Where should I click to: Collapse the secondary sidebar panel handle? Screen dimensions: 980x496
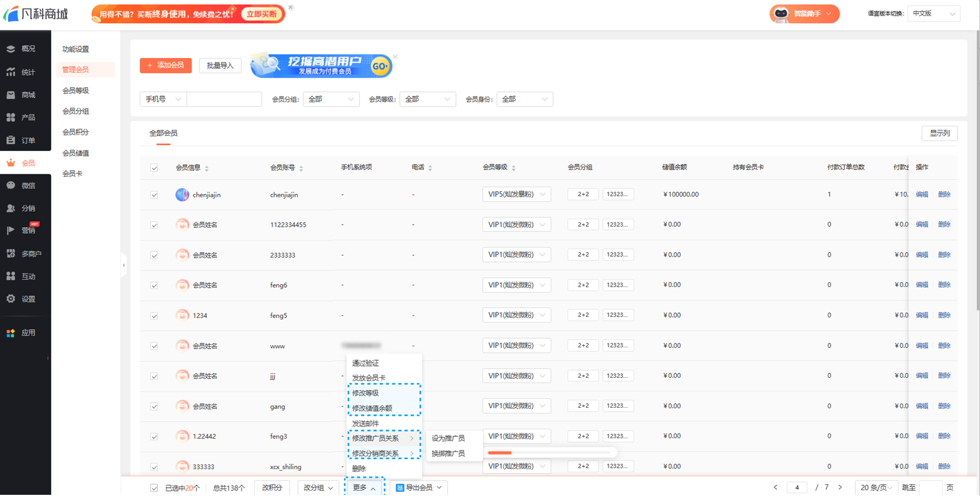123,266
